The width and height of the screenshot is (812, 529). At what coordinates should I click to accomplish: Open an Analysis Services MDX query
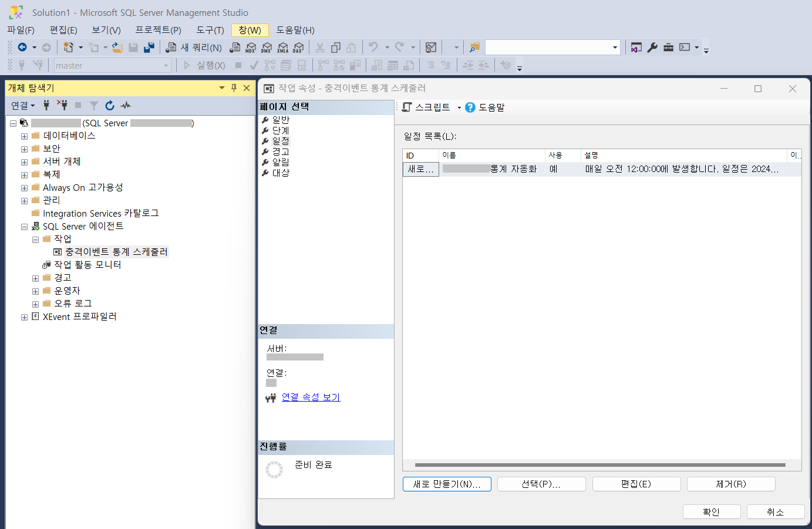(251, 48)
